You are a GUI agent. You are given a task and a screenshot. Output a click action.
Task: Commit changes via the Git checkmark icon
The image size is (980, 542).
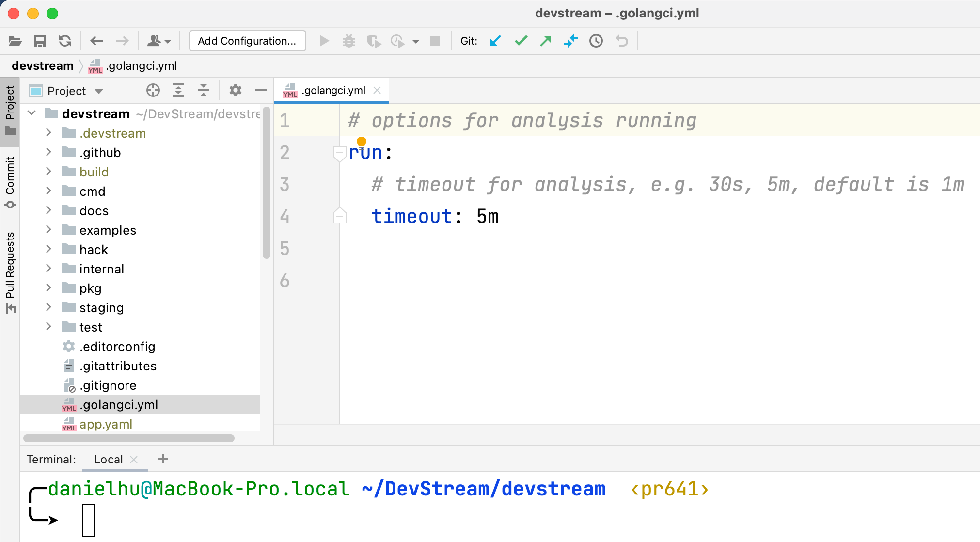[520, 41]
